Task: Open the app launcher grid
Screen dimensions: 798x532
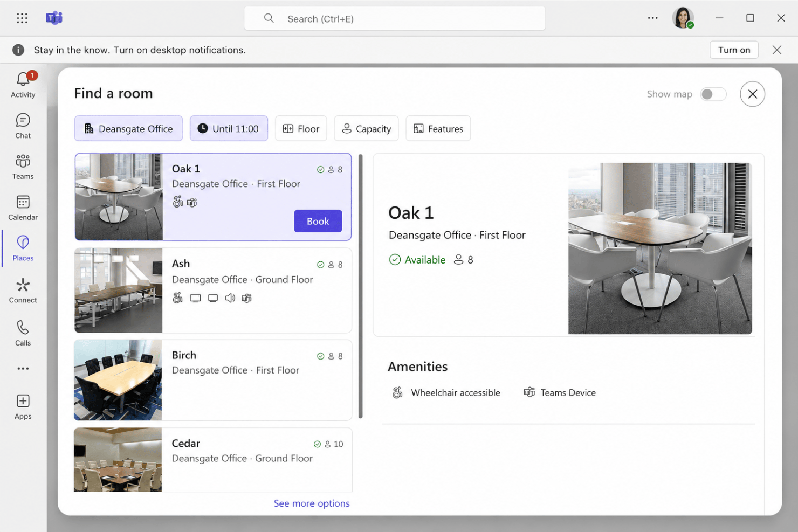Action: pyautogui.click(x=22, y=18)
